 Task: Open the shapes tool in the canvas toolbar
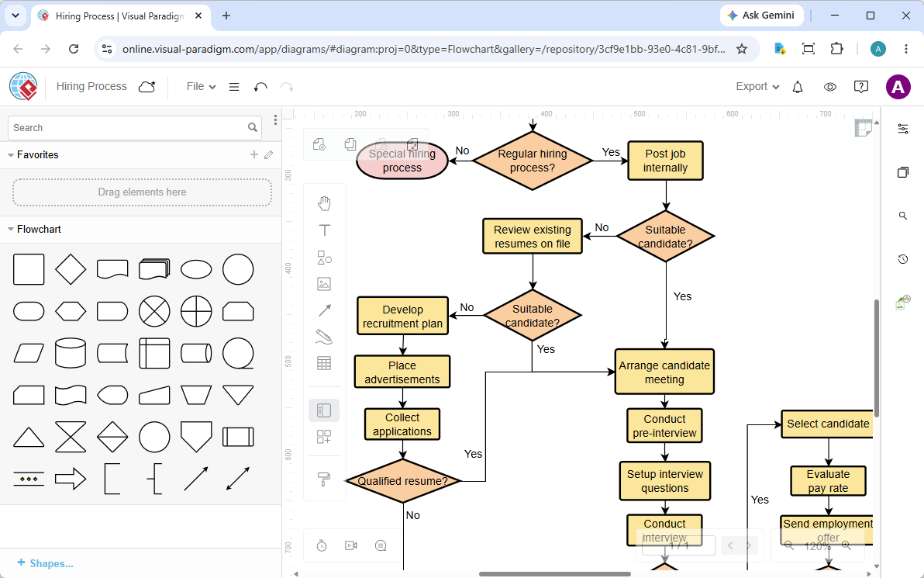click(324, 257)
